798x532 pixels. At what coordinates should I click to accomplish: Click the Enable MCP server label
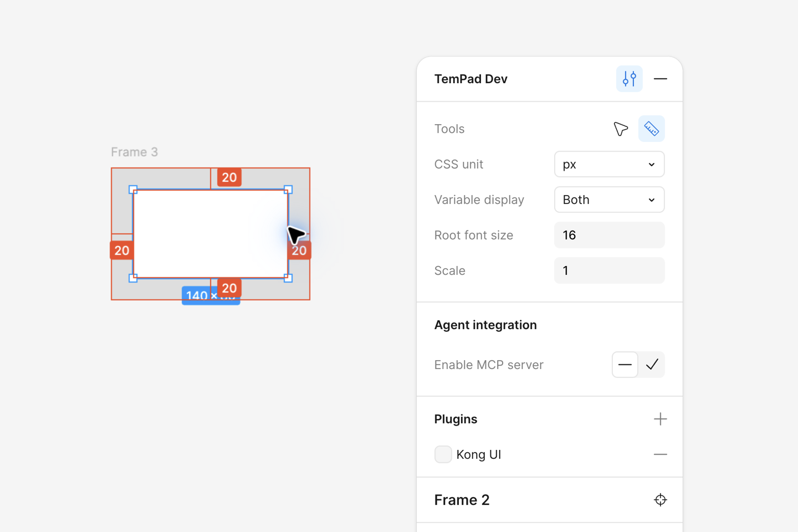tap(489, 365)
